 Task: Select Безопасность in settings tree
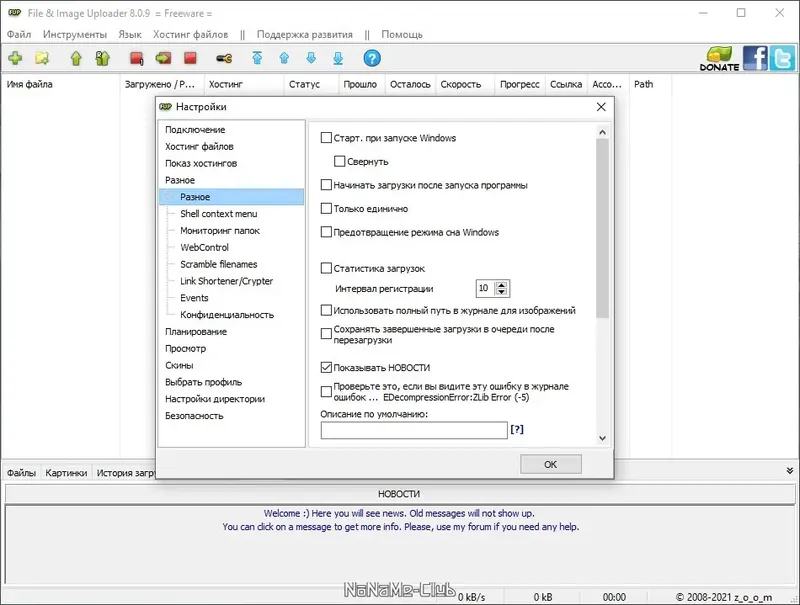click(x=194, y=416)
